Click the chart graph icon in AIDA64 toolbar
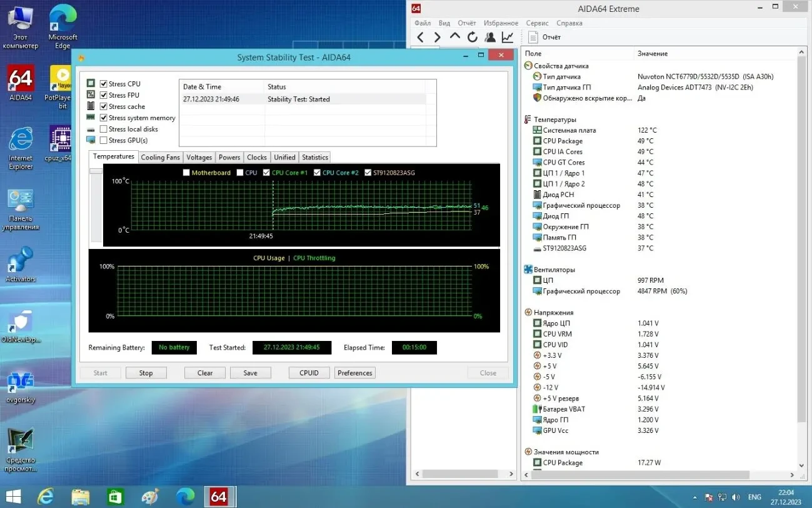 tap(507, 37)
